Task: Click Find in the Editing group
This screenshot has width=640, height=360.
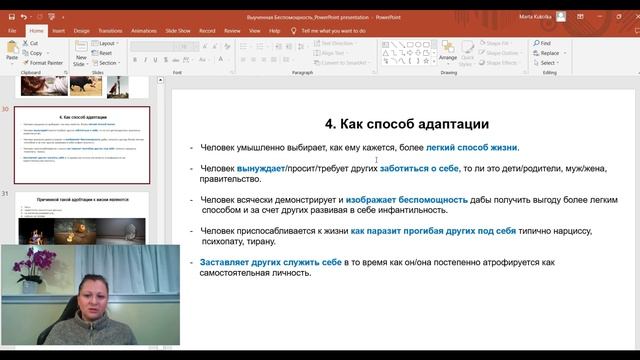Action: (x=542, y=43)
